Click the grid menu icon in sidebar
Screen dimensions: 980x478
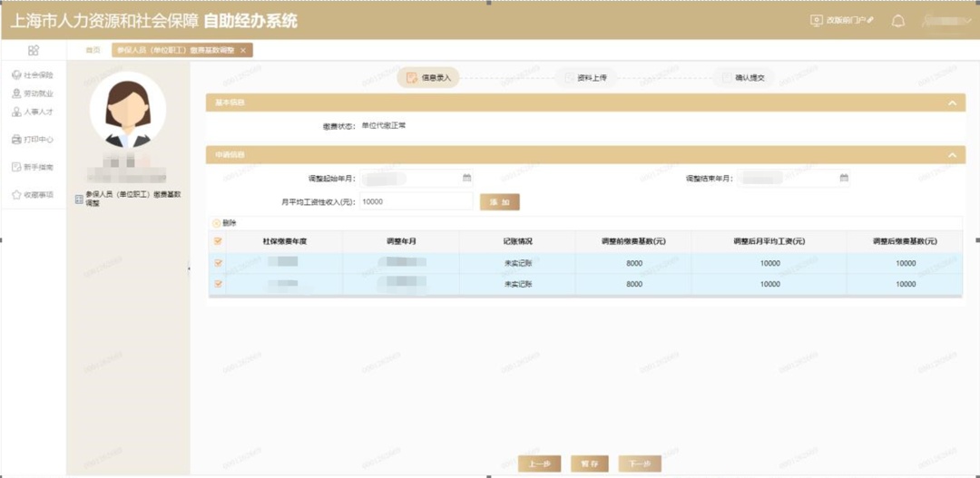tap(34, 51)
